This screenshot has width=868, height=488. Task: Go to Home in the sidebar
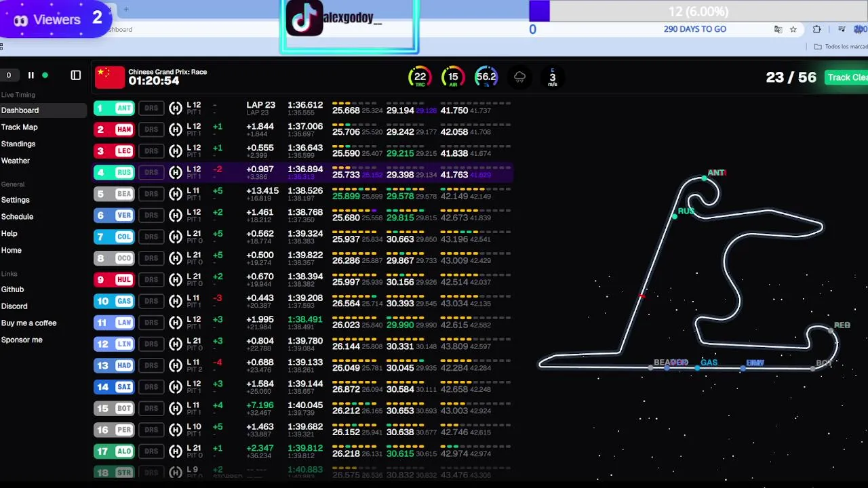[12, 250]
